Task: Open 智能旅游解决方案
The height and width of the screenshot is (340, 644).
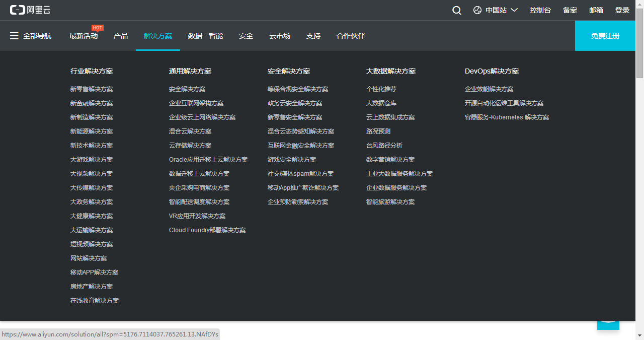Action: [x=390, y=202]
